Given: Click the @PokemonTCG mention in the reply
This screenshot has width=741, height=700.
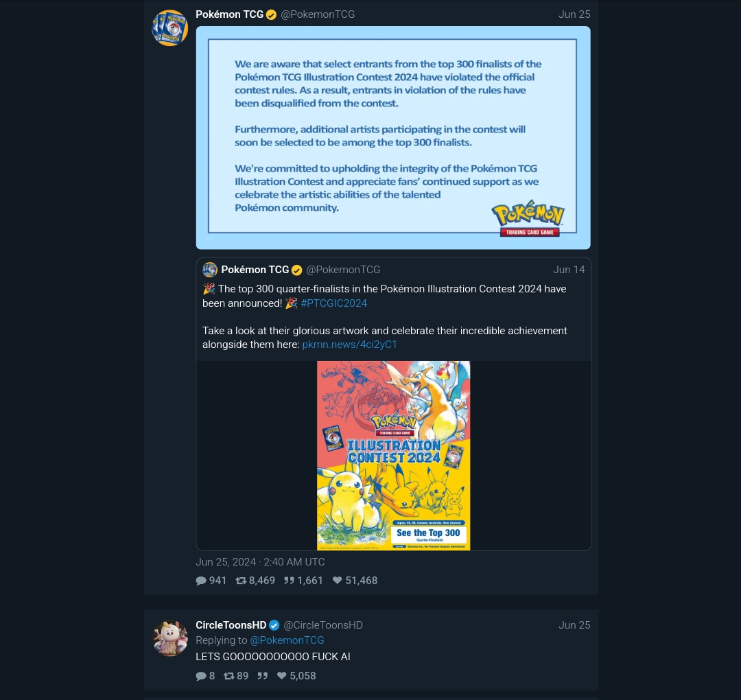Looking at the screenshot, I should 287,640.
